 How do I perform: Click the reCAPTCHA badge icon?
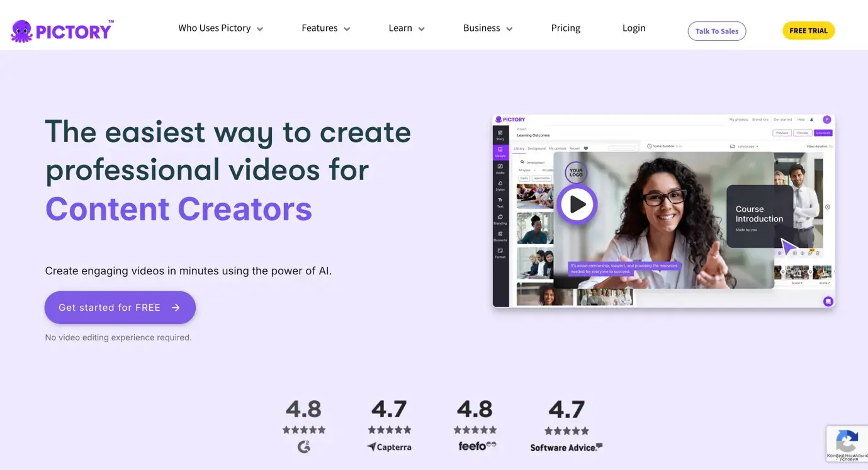847,440
